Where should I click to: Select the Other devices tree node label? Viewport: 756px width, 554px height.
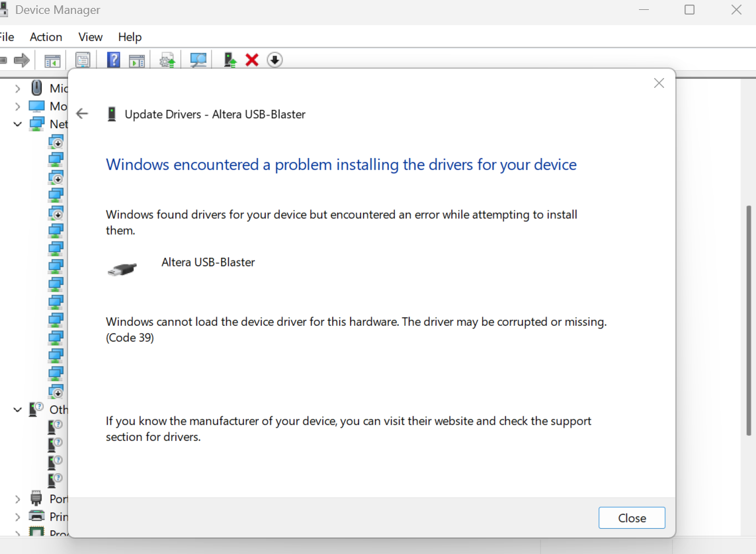pyautogui.click(x=59, y=409)
